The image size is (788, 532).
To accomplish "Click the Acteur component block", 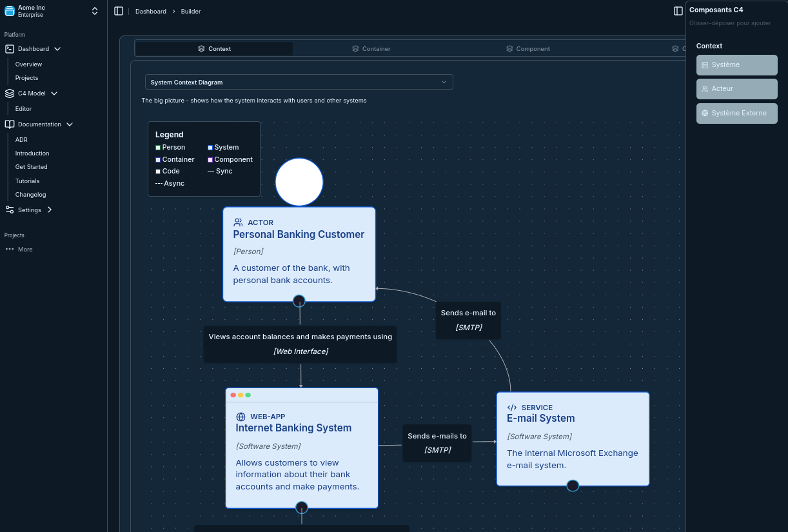I will pyautogui.click(x=736, y=89).
